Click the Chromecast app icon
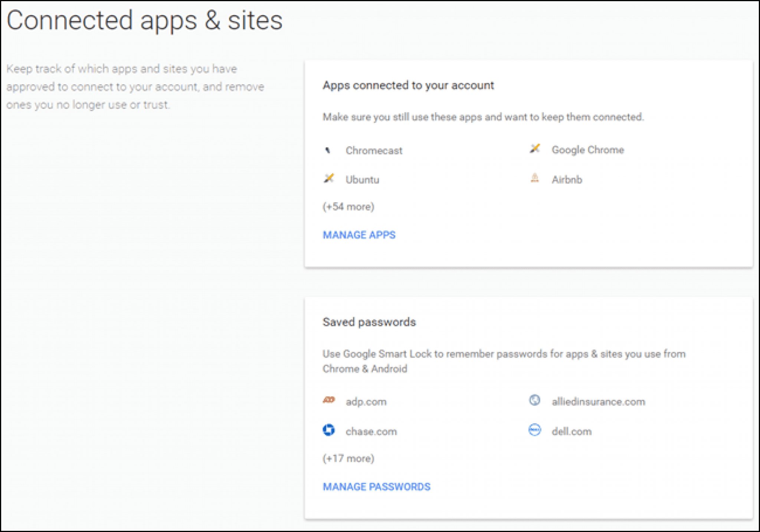 point(328,150)
